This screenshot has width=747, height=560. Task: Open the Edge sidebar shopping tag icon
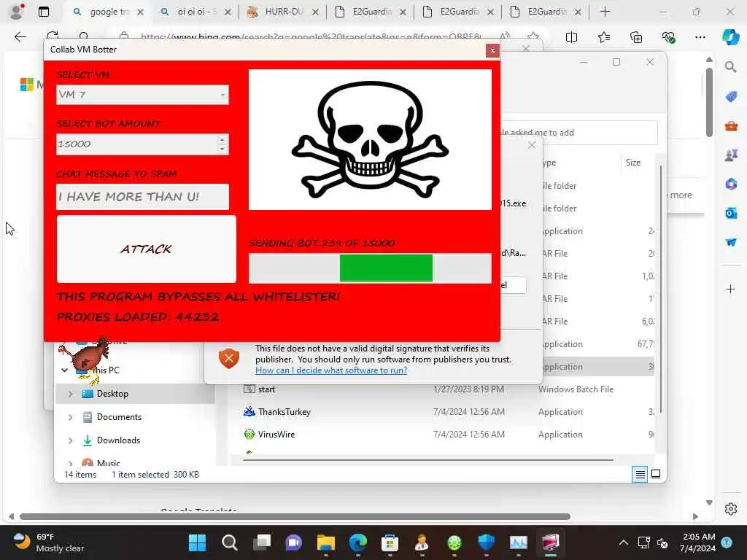[x=731, y=97]
